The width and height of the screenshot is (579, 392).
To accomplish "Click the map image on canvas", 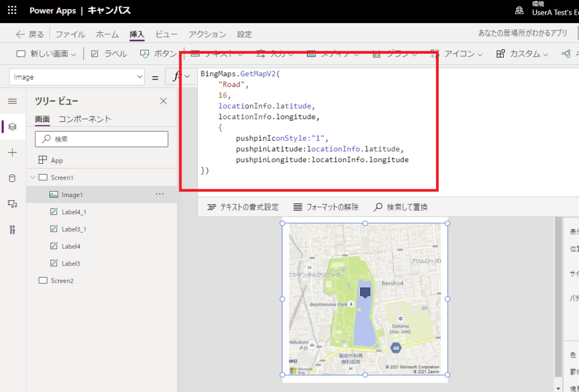I will point(365,299).
